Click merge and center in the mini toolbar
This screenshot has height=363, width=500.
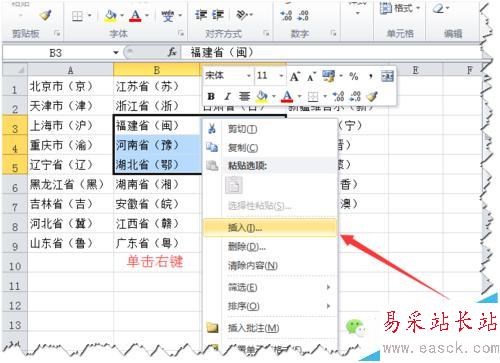388,77
